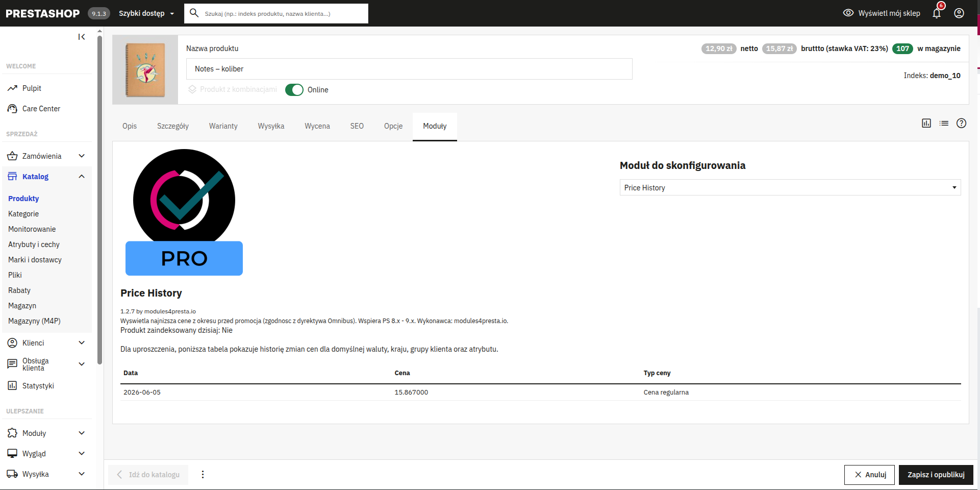Switch to the Warianty tab
Image resolution: width=980 pixels, height=490 pixels.
[223, 126]
